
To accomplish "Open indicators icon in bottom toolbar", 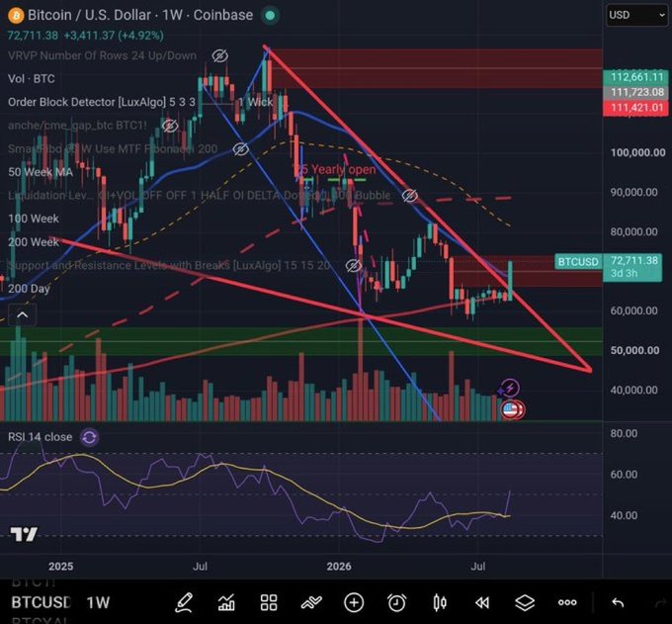I will click(x=311, y=603).
